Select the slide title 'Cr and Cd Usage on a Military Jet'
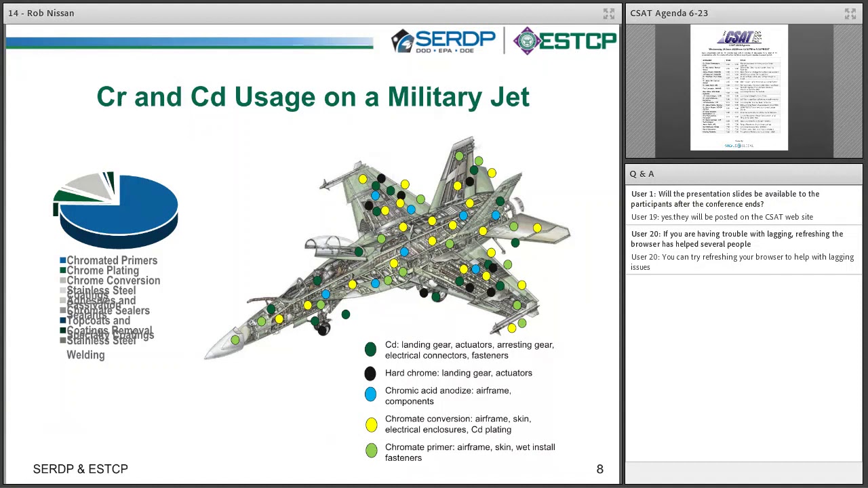 tap(313, 97)
